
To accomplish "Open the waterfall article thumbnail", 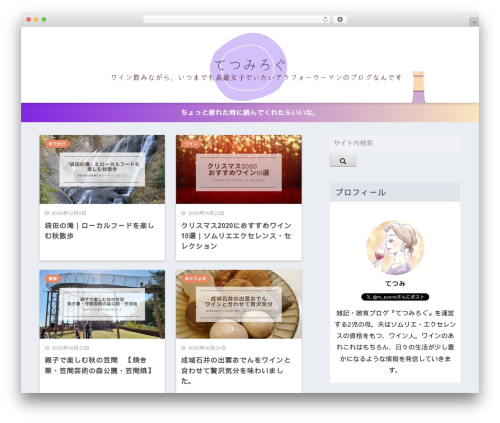I will [102, 169].
